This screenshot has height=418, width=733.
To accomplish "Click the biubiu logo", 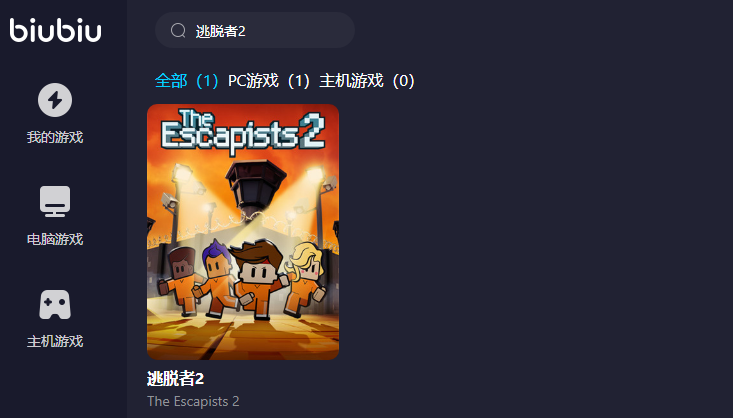I will (55, 30).
